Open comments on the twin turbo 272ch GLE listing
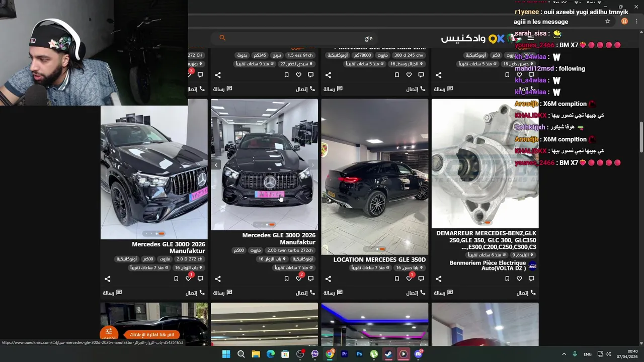This screenshot has height=362, width=644. pos(310,279)
